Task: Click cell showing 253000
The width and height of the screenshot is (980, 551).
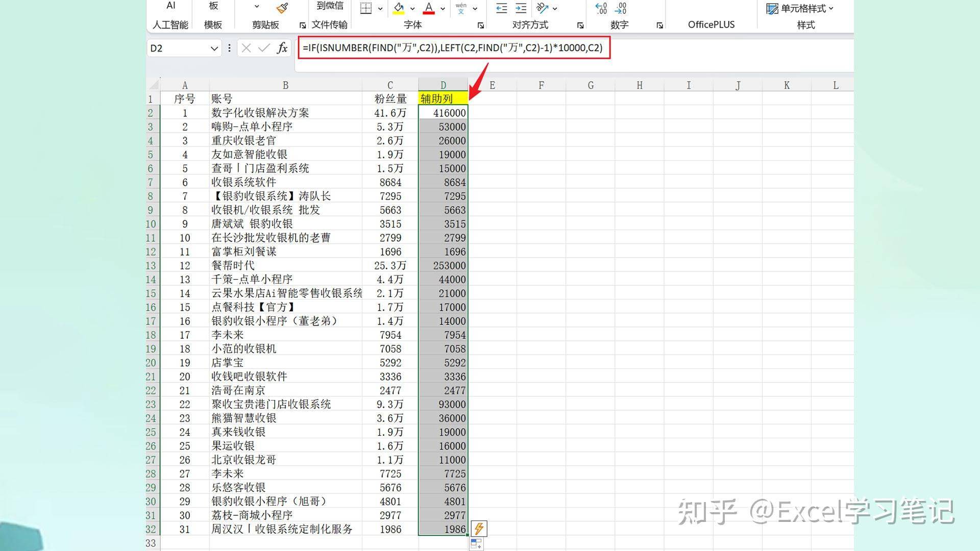Action: pos(443,265)
